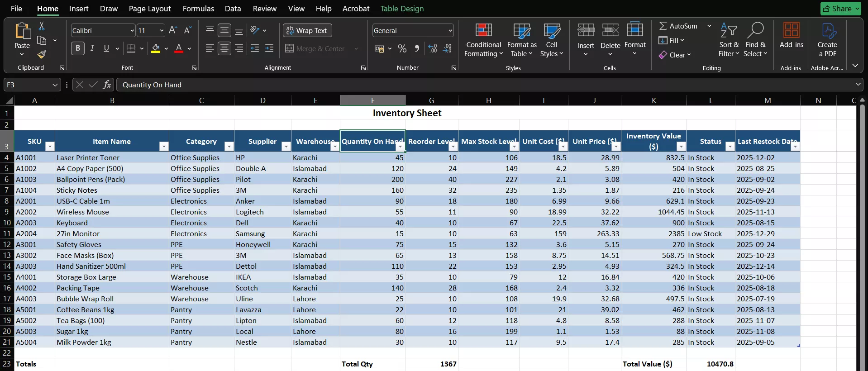
Task: Switch to the Formulas tab
Action: pyautogui.click(x=198, y=9)
